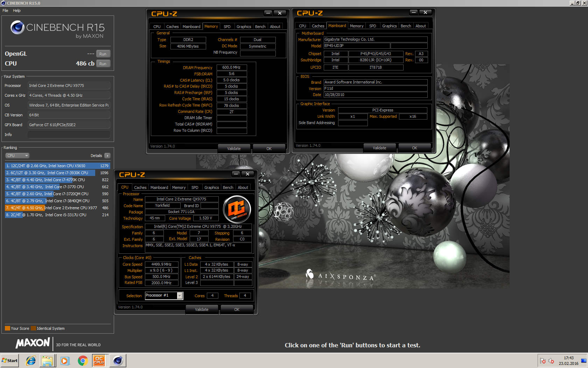This screenshot has height=368, width=588.
Task: Open Bench tab in Mainboard CPU-Z window
Action: [x=406, y=26]
